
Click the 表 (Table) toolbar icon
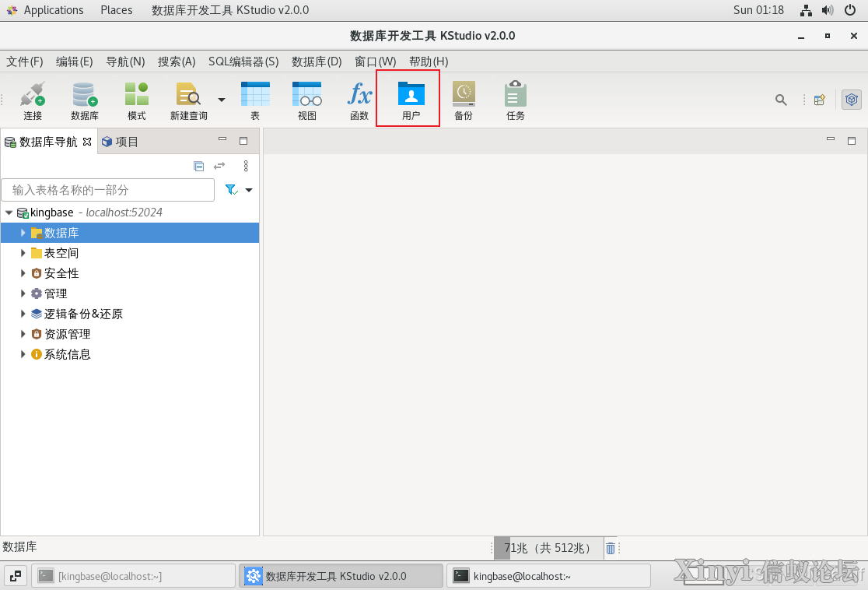[255, 100]
